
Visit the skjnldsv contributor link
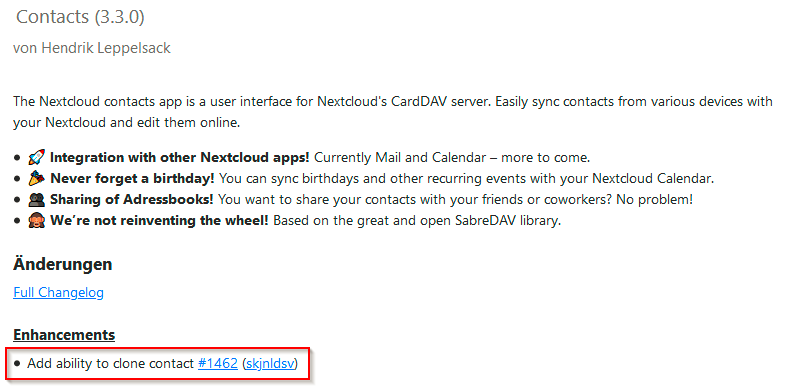tap(270, 364)
